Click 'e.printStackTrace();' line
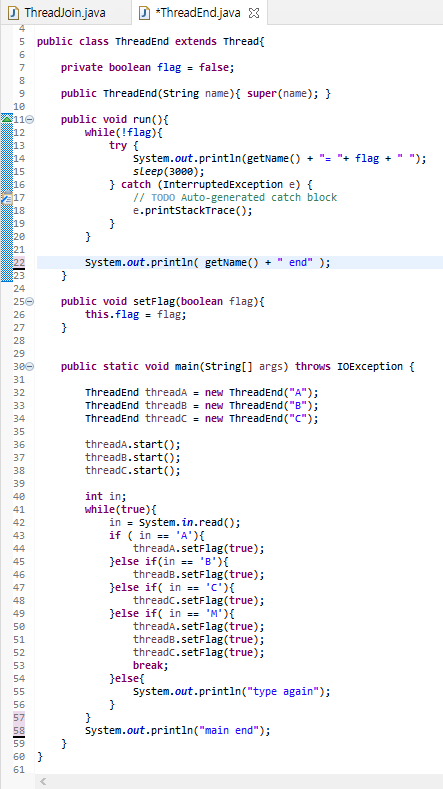This screenshot has width=443, height=789. tap(193, 211)
